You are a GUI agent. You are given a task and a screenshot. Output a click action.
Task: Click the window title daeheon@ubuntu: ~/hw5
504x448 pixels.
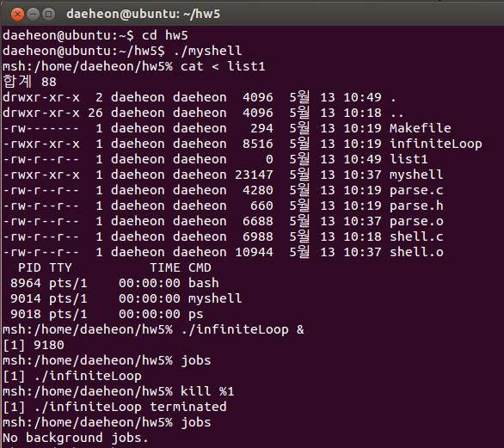144,14
